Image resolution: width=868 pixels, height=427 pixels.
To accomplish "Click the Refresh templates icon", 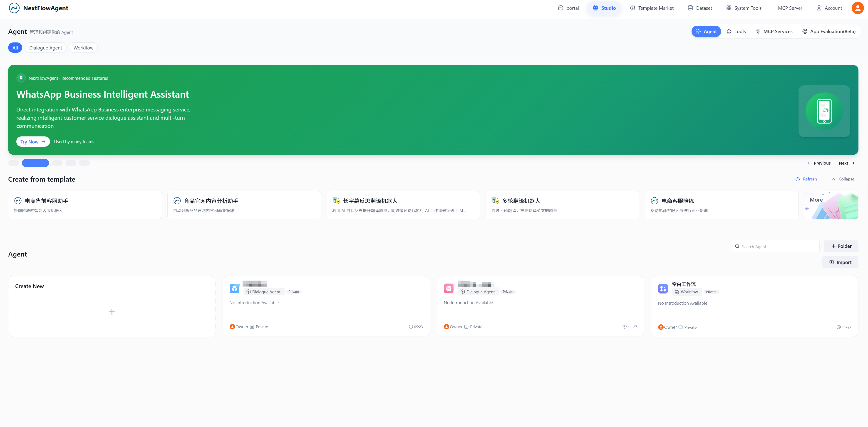I will pyautogui.click(x=798, y=179).
